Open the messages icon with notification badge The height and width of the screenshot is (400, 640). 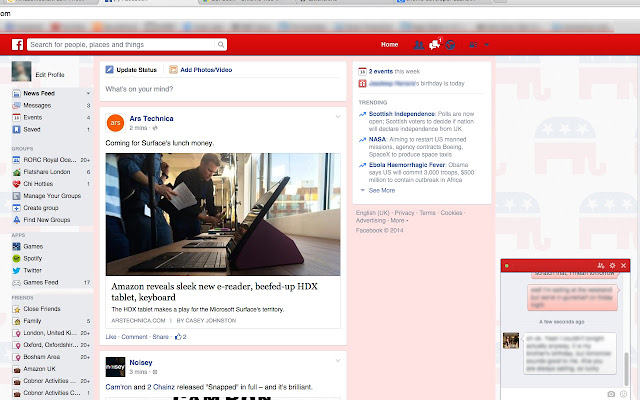click(434, 44)
